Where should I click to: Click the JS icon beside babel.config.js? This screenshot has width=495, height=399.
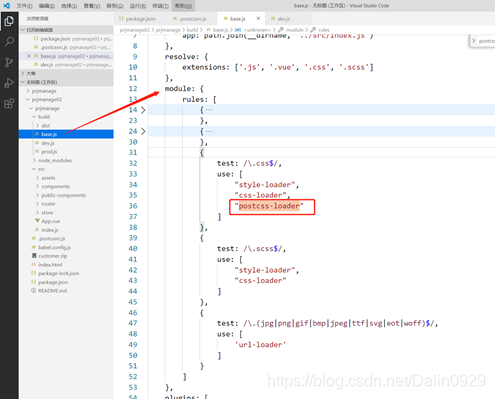coord(34,247)
